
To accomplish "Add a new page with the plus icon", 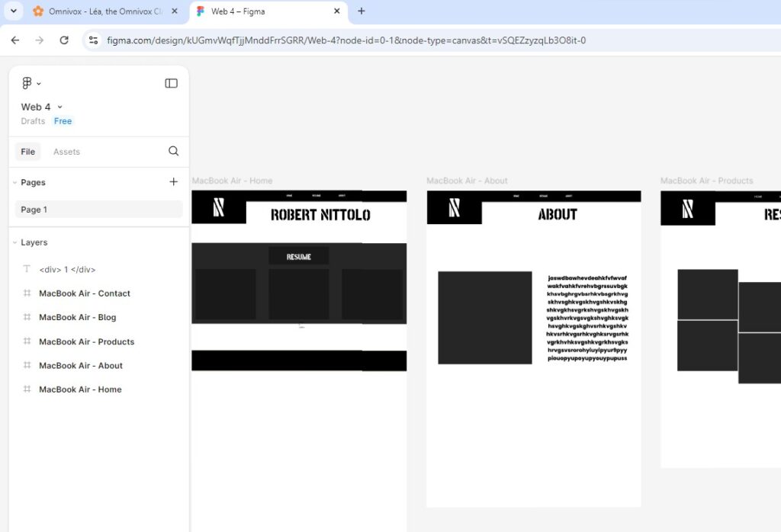I will click(x=173, y=182).
